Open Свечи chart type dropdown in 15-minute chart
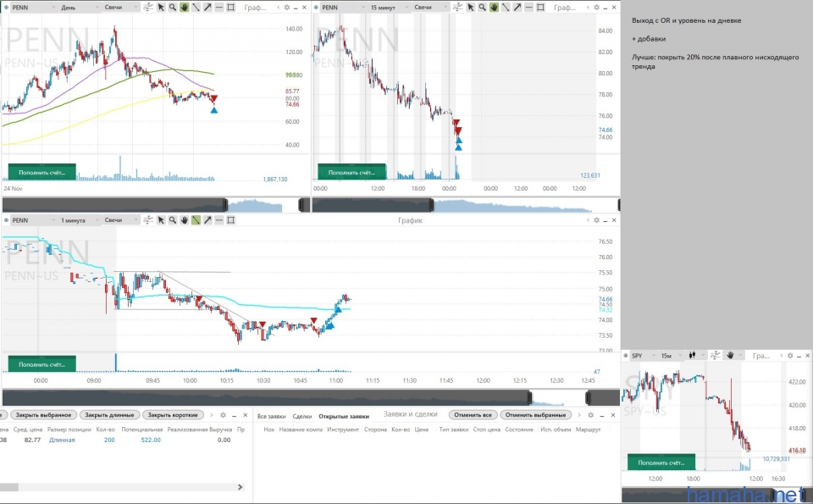The height and width of the screenshot is (504, 813). pos(431,8)
